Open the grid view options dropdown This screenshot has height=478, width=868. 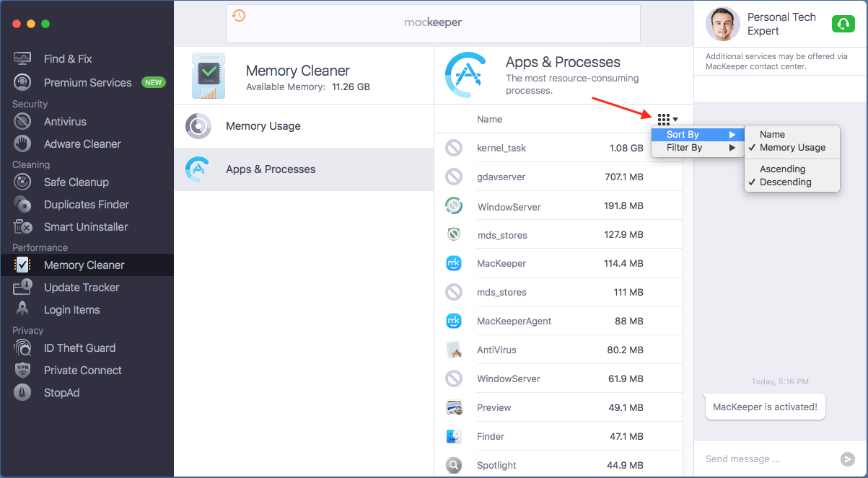pos(667,119)
